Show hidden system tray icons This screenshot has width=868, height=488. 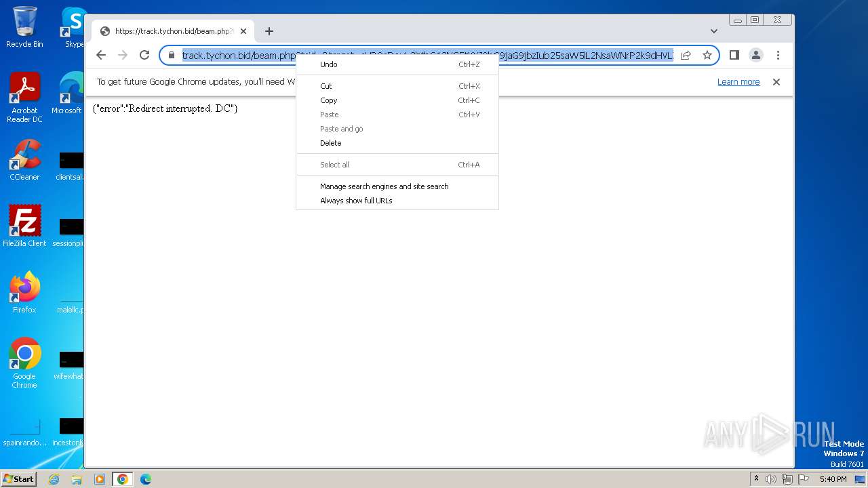[756, 479]
